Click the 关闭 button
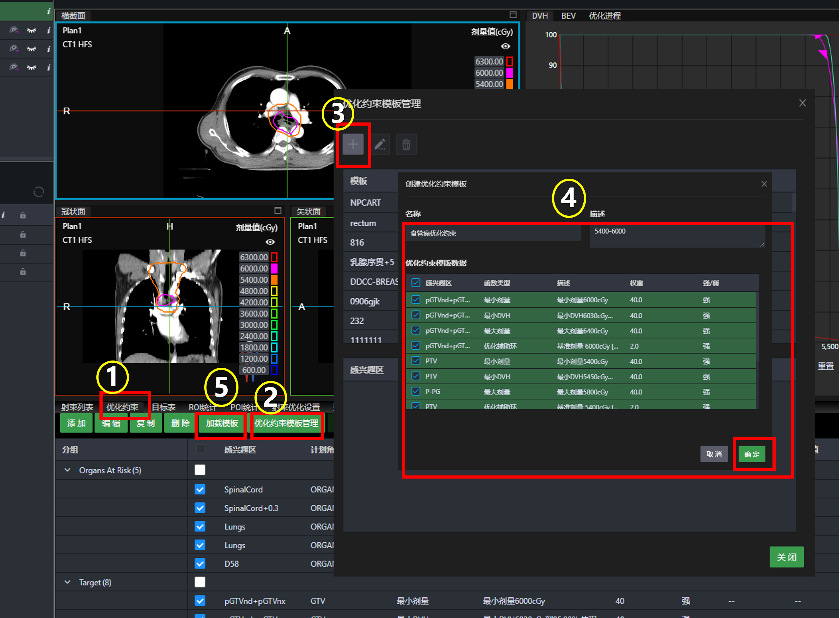The height and width of the screenshot is (618, 840). (x=787, y=557)
